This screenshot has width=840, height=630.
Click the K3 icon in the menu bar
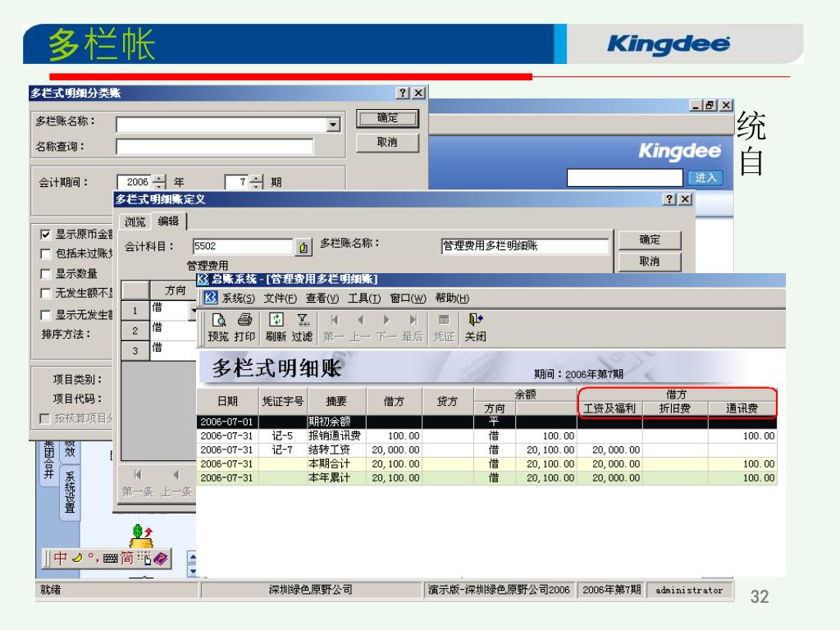211,298
